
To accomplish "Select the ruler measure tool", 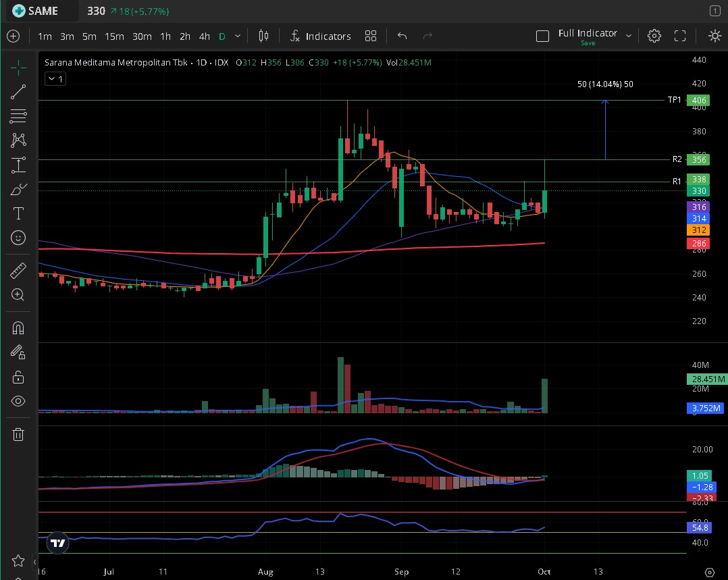I will click(18, 271).
